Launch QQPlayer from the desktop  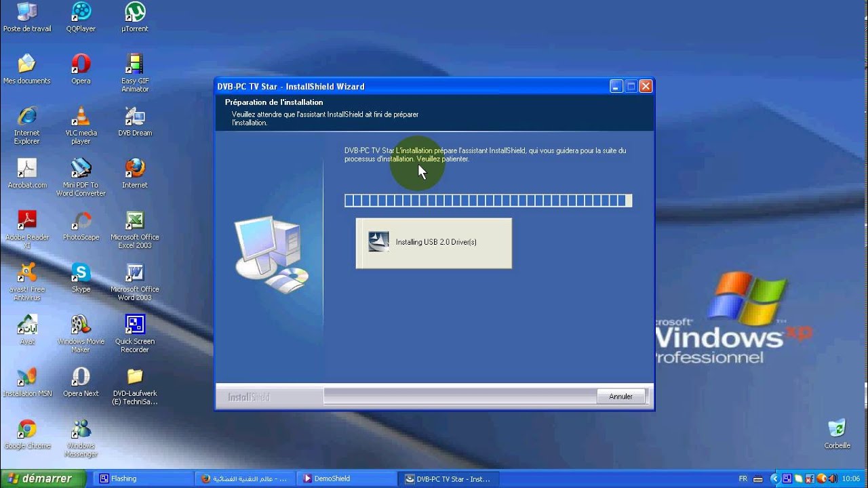pyautogui.click(x=81, y=18)
